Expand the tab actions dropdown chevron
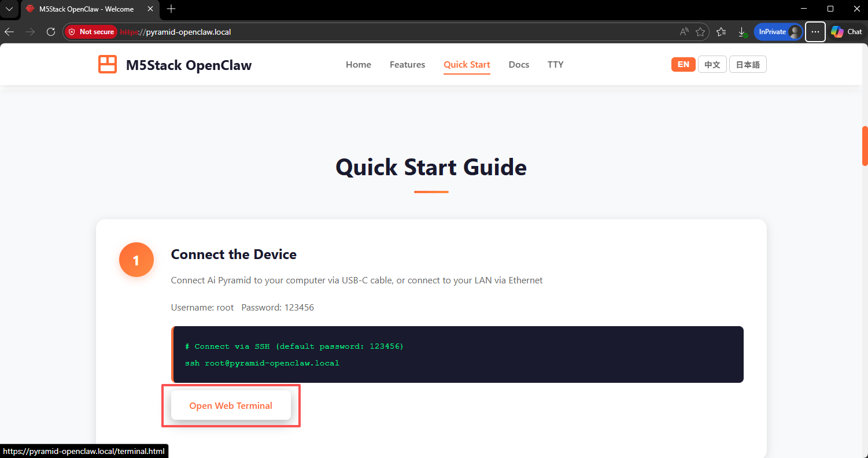The width and height of the screenshot is (868, 458). click(x=9, y=9)
